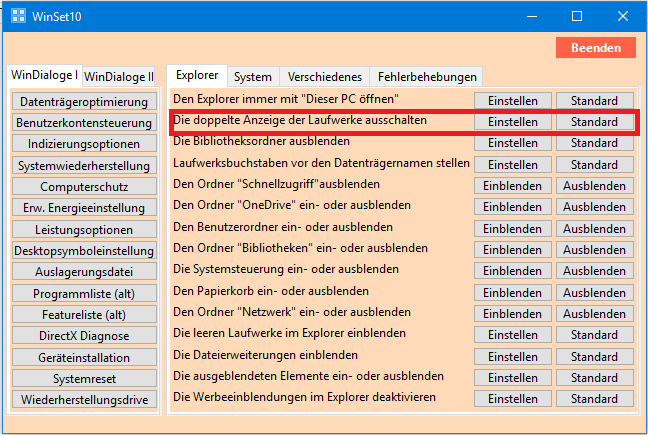The image size is (648, 435).
Task: Click Einstellen for 'Dieser PC öffnen' row
Action: [512, 101]
